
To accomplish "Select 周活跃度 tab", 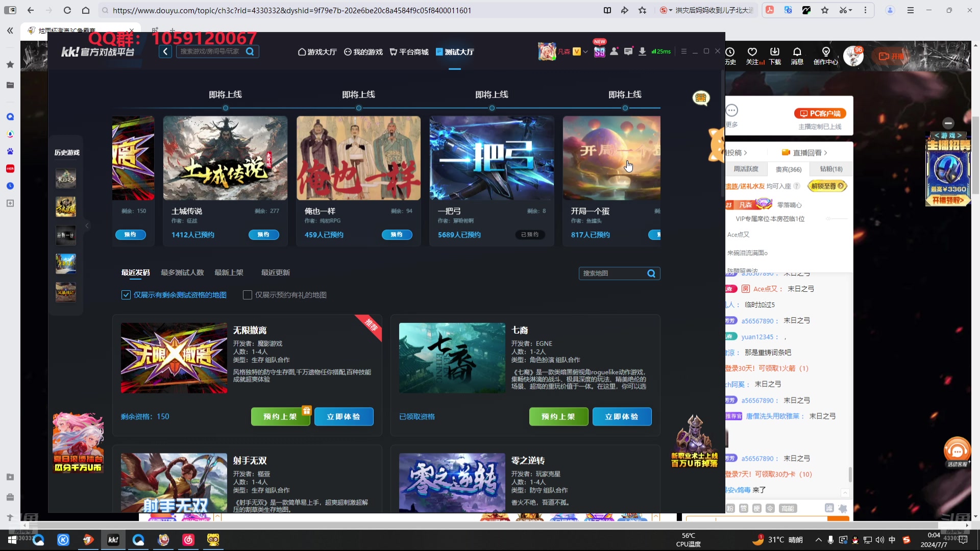I will tap(746, 169).
